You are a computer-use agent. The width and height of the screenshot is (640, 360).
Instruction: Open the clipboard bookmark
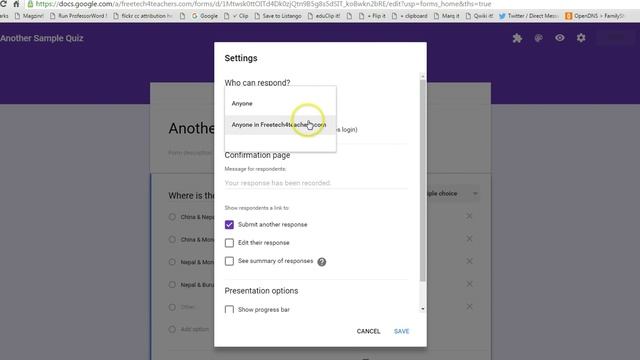tap(409, 16)
